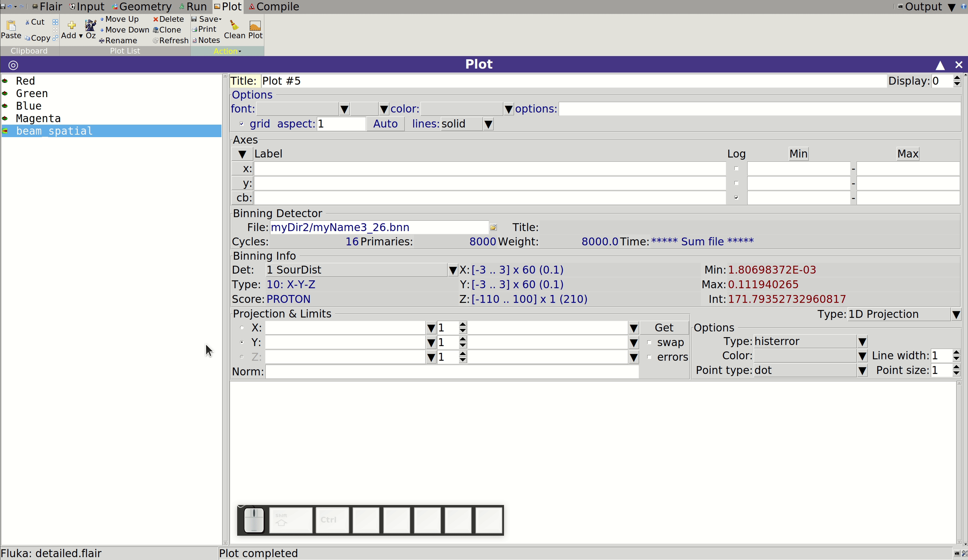968x560 pixels.
Task: Browse for binning file with folder icon
Action: (493, 227)
